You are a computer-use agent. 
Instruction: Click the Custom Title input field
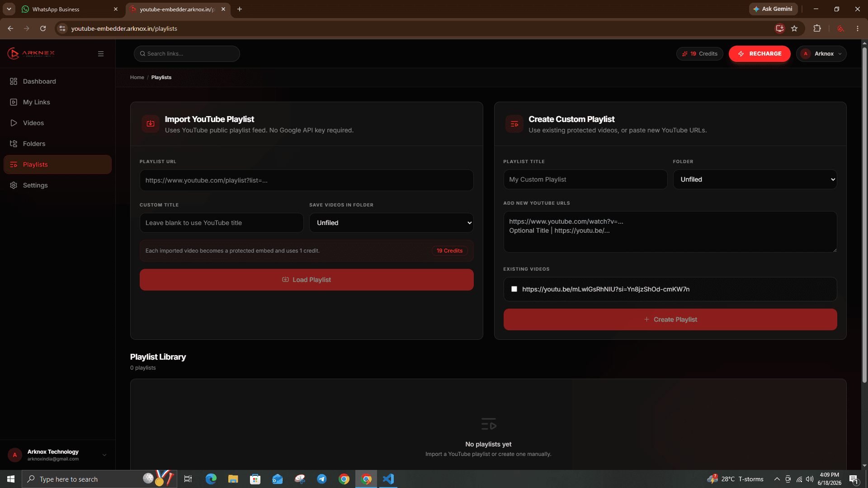pos(222,223)
